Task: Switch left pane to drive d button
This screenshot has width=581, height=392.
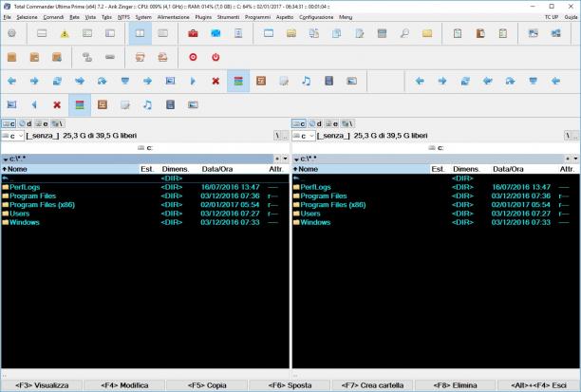Action: point(26,123)
